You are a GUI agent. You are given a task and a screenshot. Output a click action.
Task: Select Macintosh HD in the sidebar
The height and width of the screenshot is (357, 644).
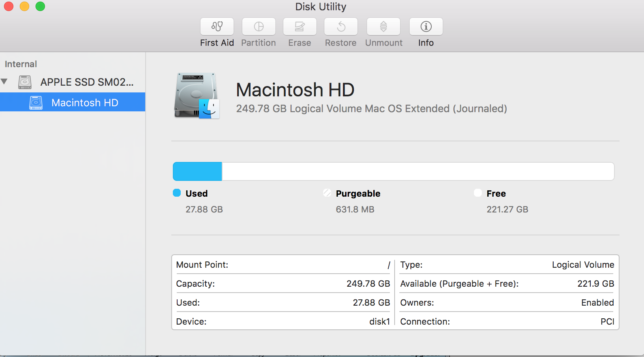coord(73,102)
